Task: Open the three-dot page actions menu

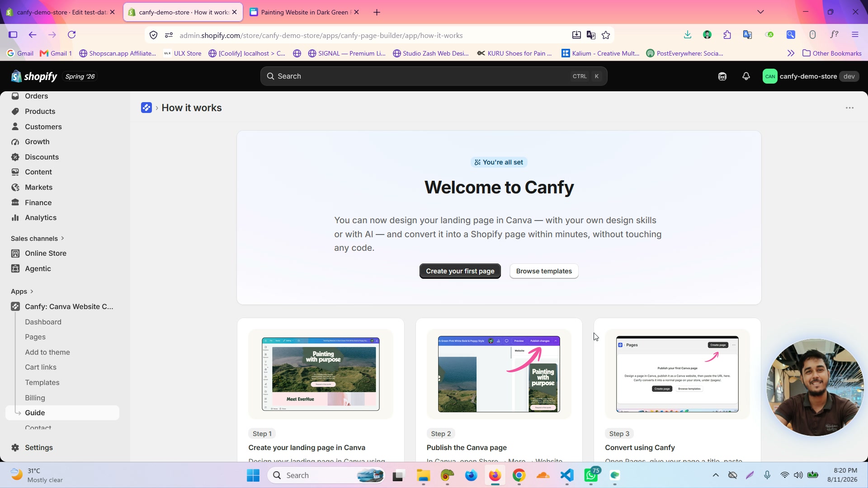Action: pos(849,108)
